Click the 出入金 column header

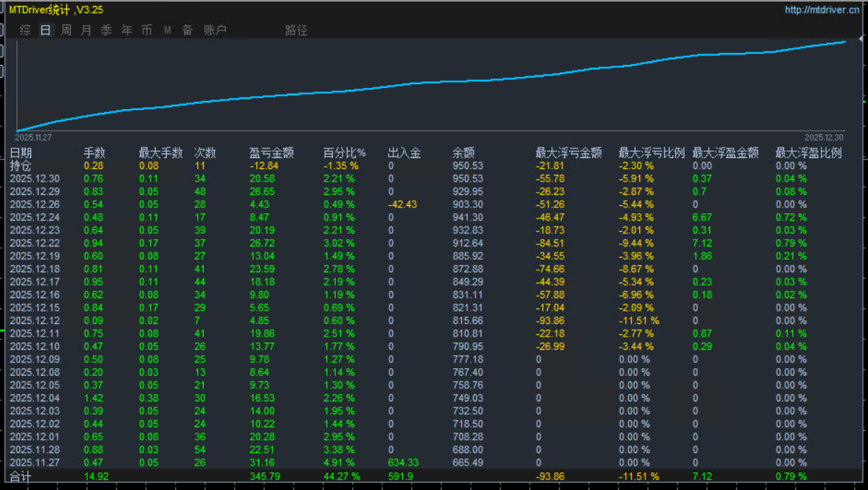click(404, 153)
